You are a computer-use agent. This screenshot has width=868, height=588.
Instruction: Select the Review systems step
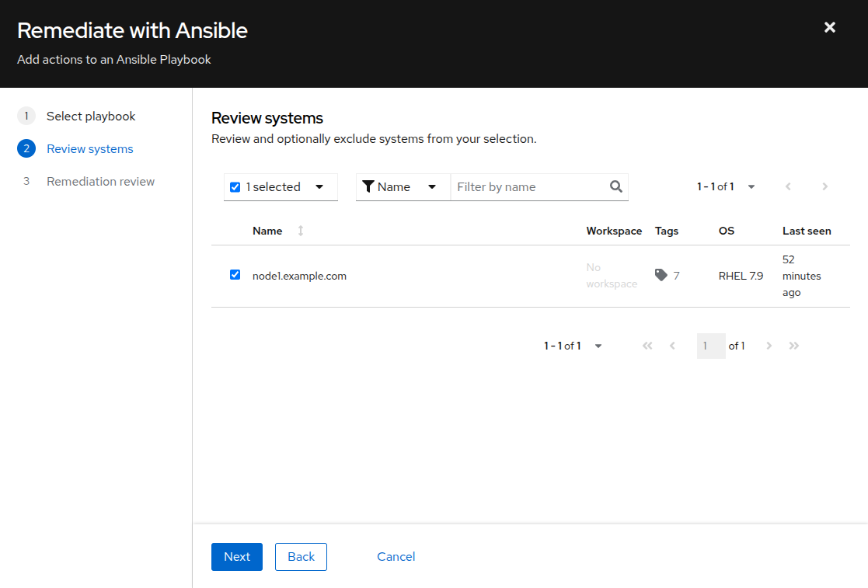(89, 149)
